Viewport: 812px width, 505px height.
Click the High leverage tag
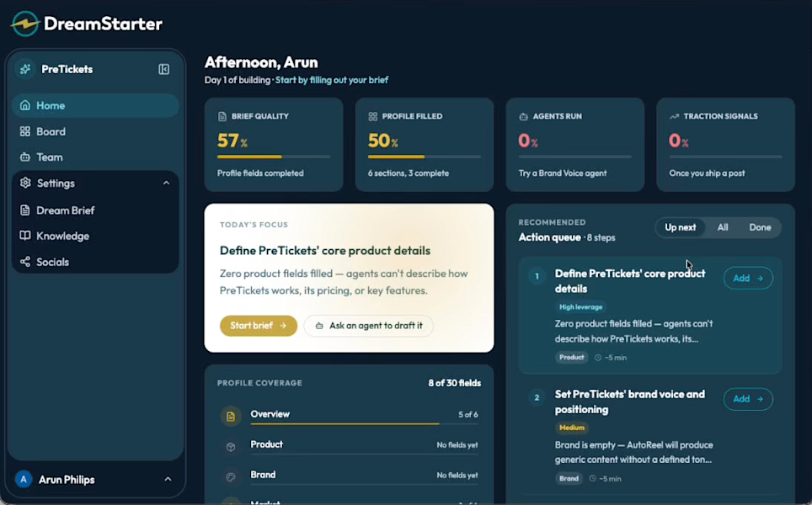580,307
